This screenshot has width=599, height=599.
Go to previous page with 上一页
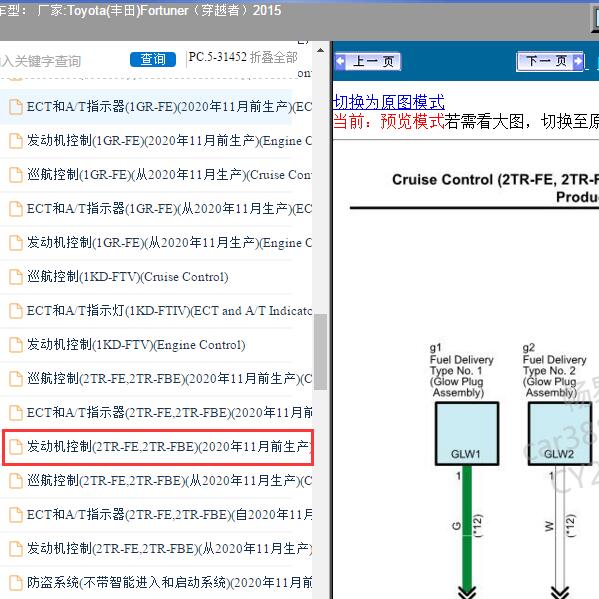click(x=368, y=62)
